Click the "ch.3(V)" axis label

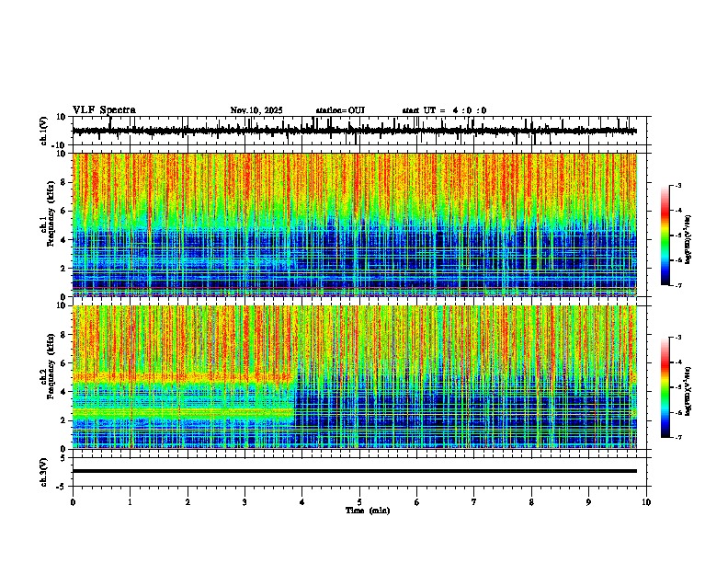43,472
